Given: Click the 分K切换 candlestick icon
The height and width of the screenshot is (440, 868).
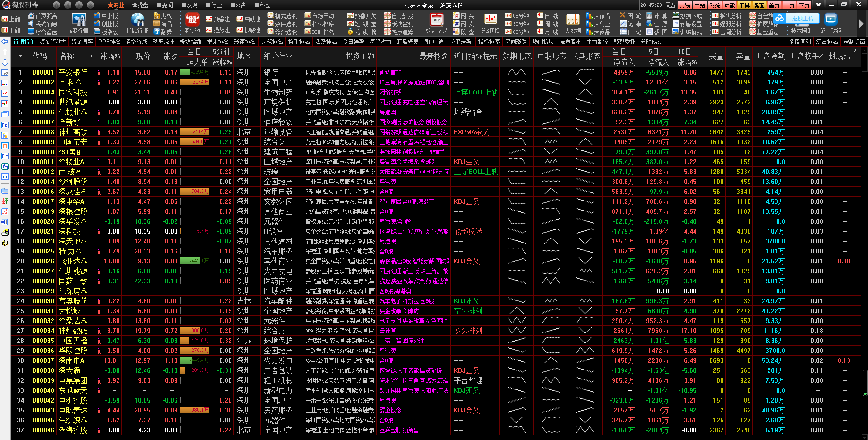Looking at the screenshot, I should click(x=490, y=23).
